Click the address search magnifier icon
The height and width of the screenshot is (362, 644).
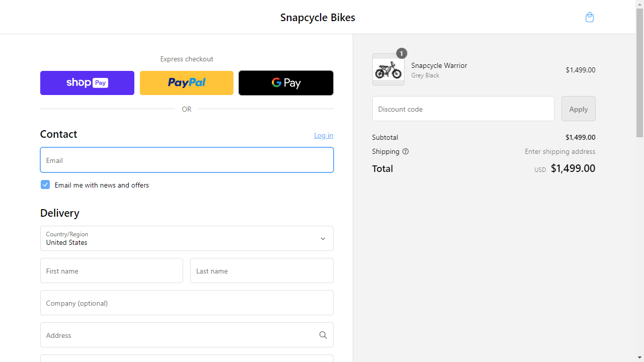coord(323,335)
